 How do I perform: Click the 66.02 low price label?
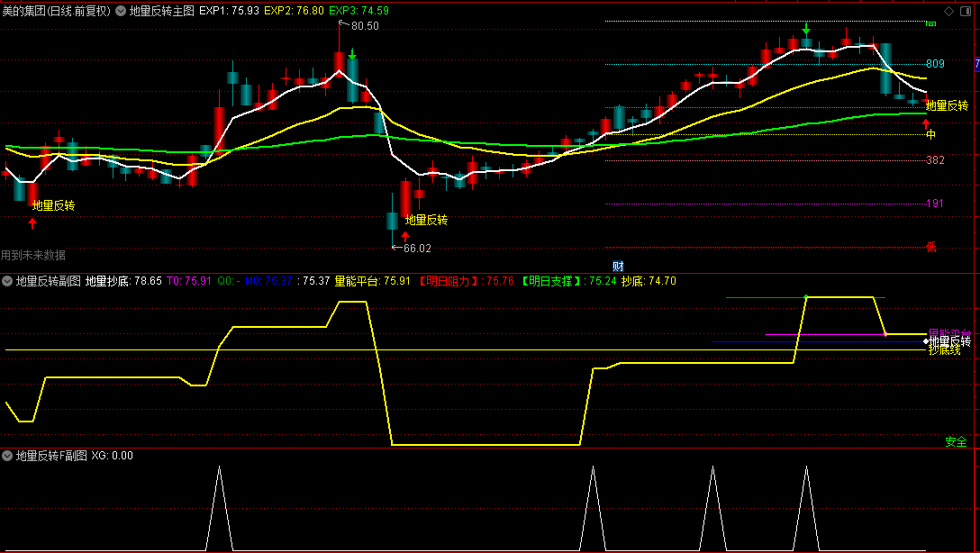click(x=417, y=248)
